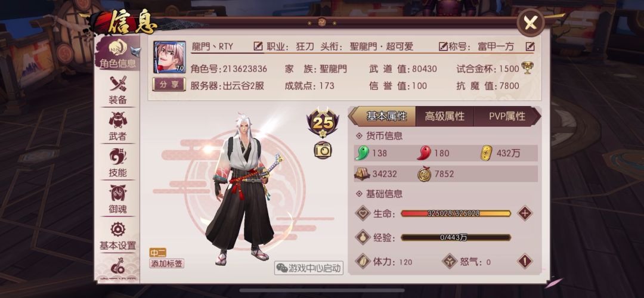Screen dimensions: 644x298
Task: Click the plus button beside 生命 bar
Action: 525,213
